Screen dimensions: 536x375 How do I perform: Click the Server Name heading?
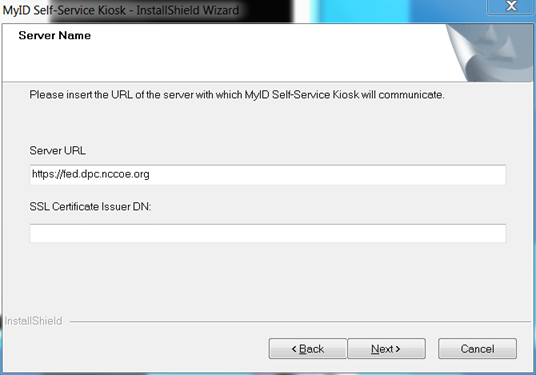tap(55, 35)
